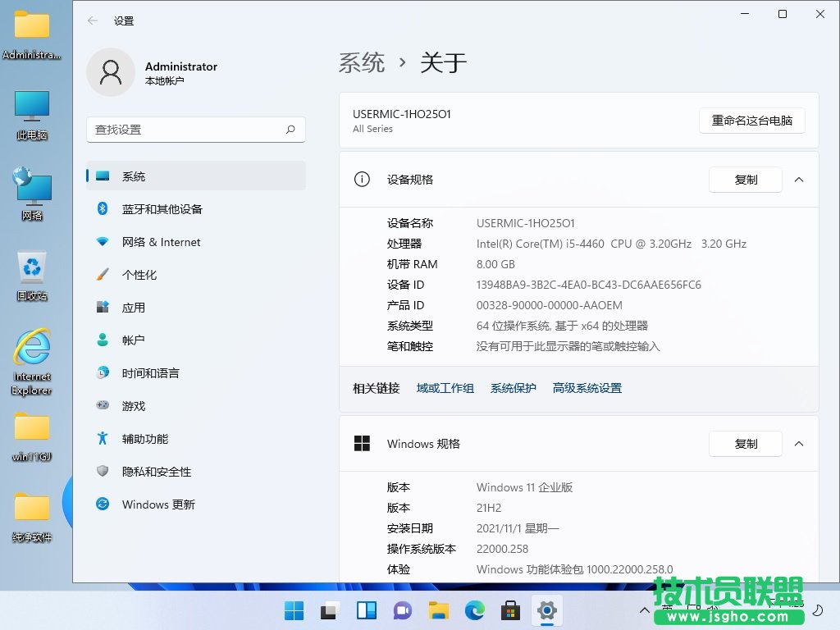Open Time and language settings
Viewport: 840px width, 630px height.
(150, 373)
